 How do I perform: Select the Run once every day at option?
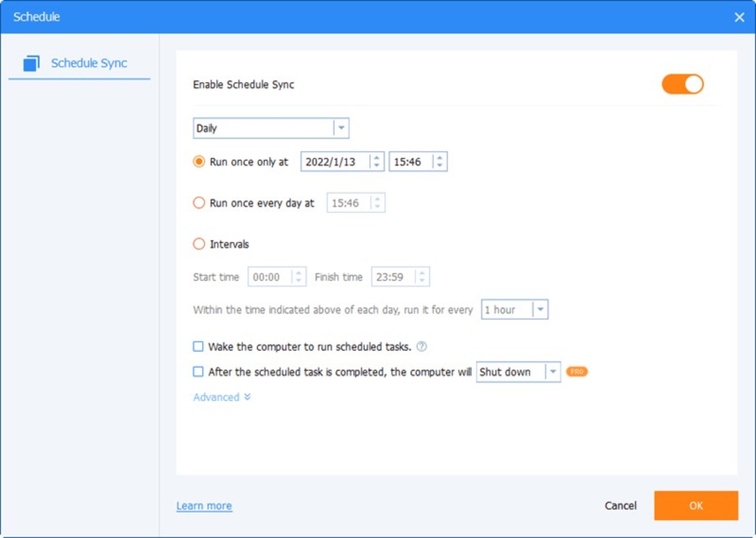coord(199,202)
